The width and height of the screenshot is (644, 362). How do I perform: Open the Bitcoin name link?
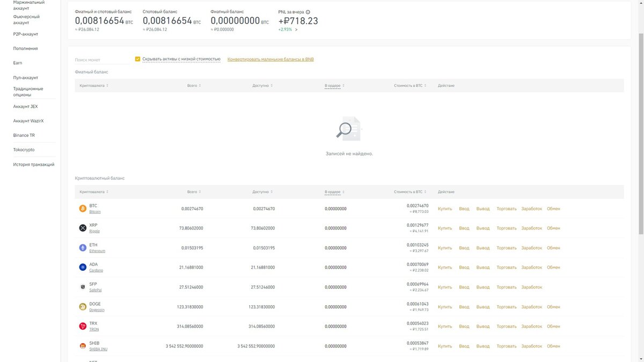coord(95,212)
